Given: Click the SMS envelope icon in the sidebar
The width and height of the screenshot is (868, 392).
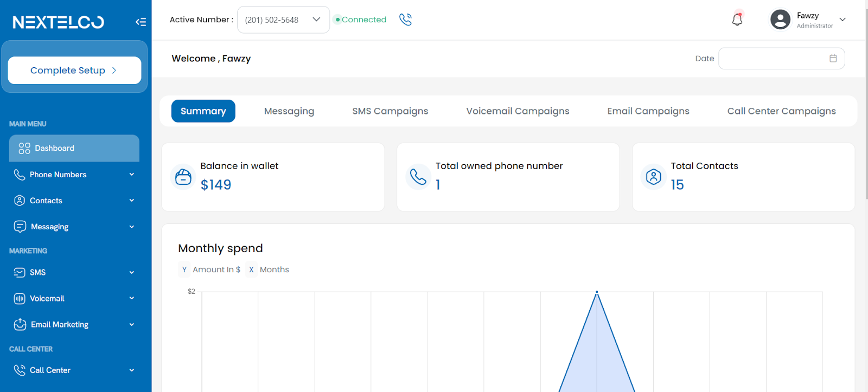Looking at the screenshot, I should point(20,272).
